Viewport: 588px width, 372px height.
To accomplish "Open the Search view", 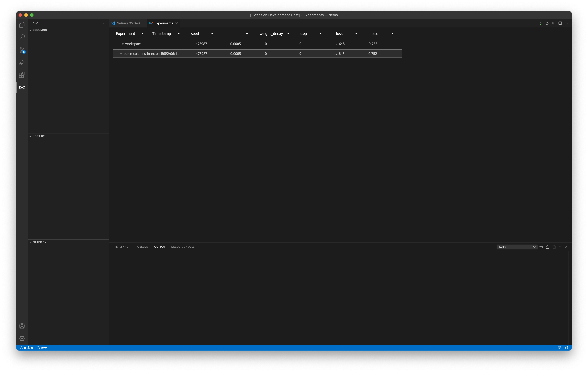I will pos(22,37).
